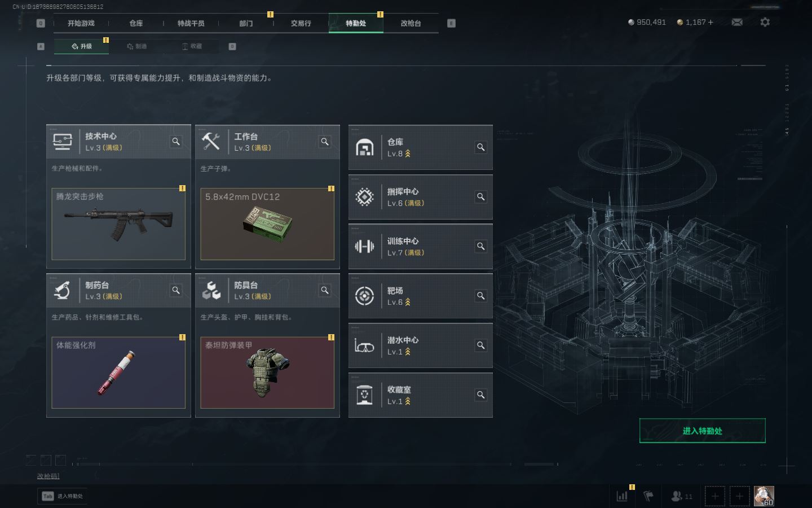Click the flag icon in bottom bar
Screen dimensions: 812x508
(648, 496)
